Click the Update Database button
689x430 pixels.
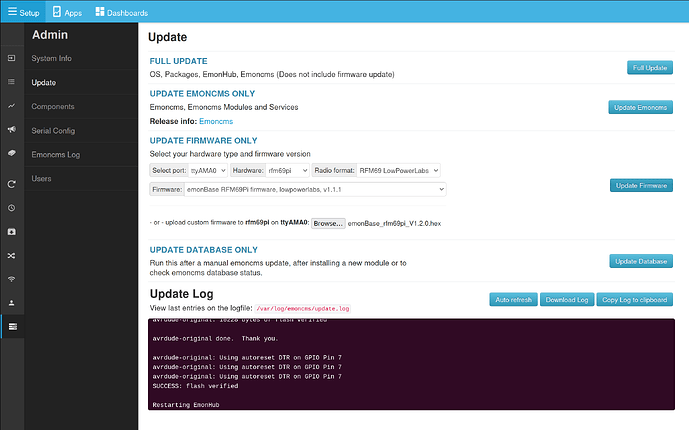pos(641,261)
